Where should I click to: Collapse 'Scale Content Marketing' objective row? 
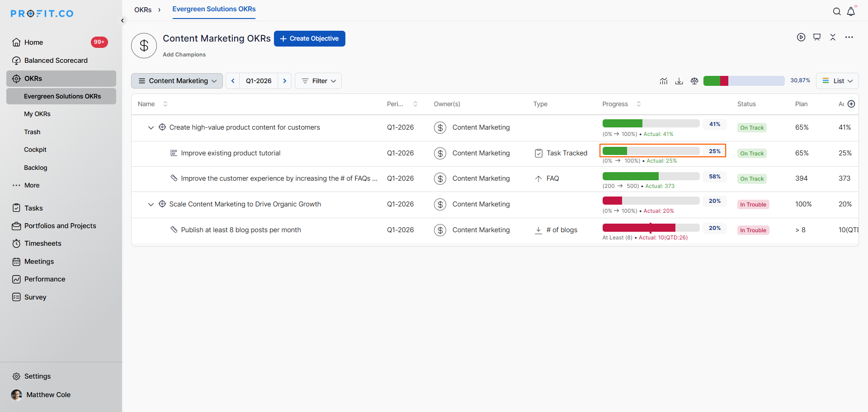[x=151, y=205]
